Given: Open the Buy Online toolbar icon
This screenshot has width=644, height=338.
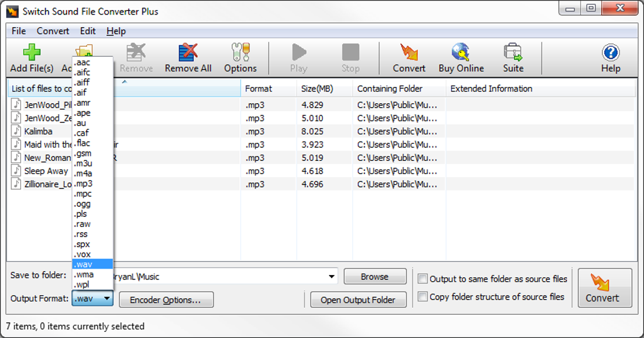Looking at the screenshot, I should tap(461, 52).
